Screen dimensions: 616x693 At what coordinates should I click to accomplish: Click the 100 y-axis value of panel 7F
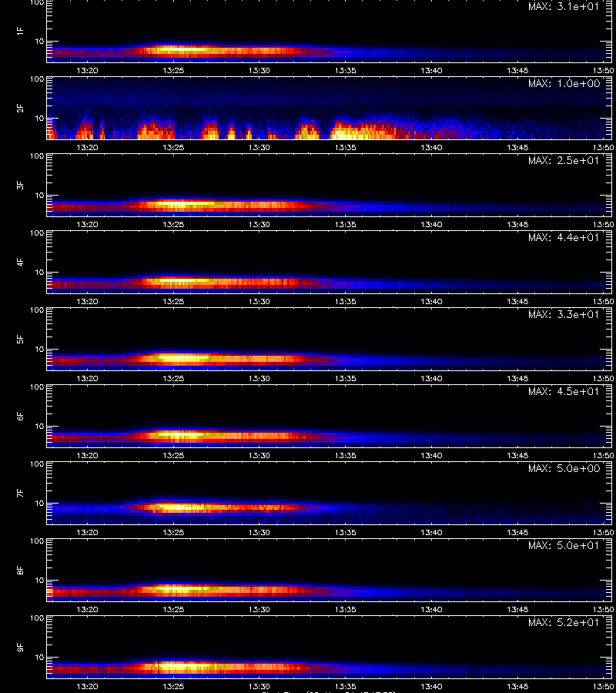[37, 464]
